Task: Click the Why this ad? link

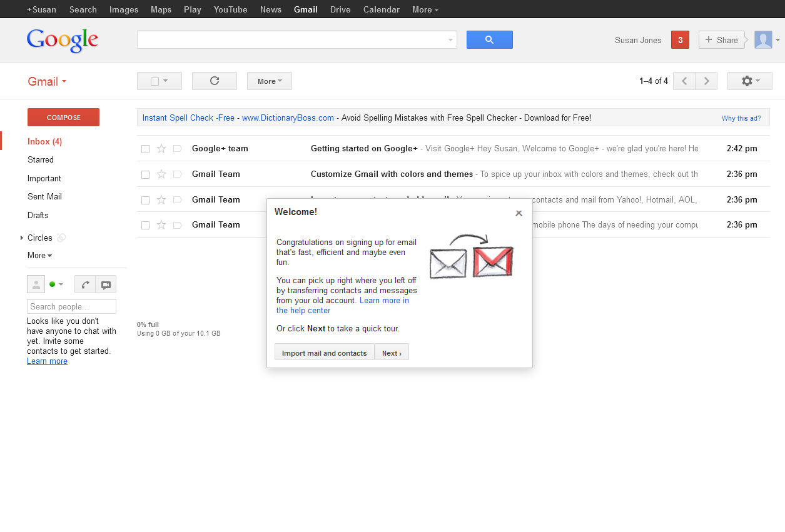Action: tap(741, 118)
